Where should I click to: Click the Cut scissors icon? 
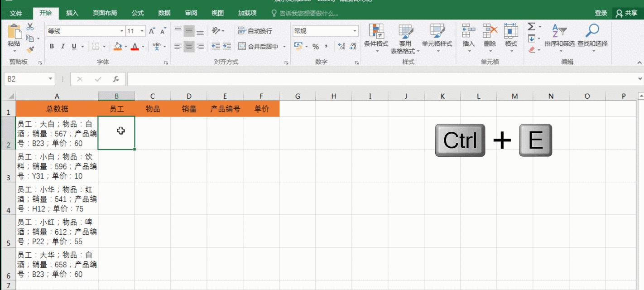[30, 27]
